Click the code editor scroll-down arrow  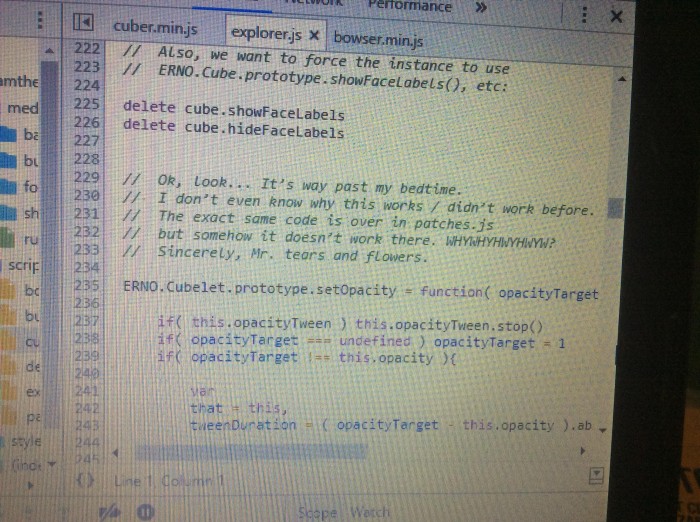click(x=603, y=430)
